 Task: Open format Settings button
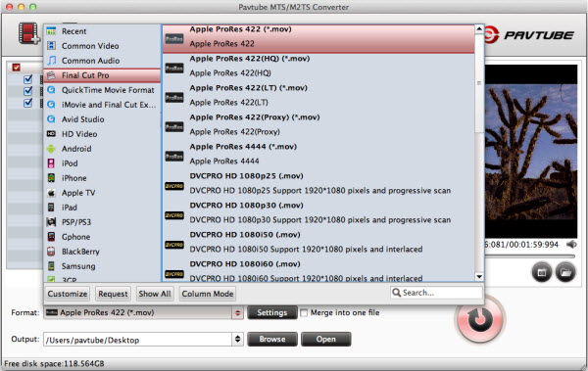pyautogui.click(x=271, y=312)
